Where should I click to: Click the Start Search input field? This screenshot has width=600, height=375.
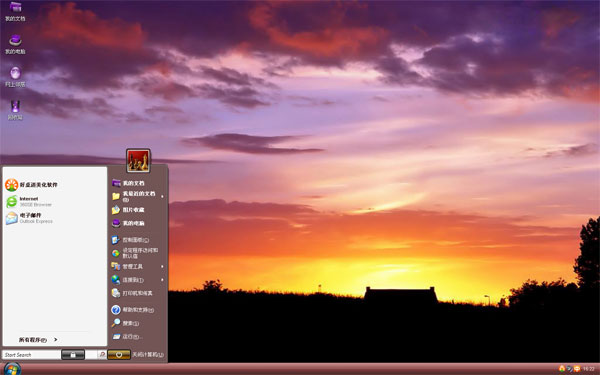(x=31, y=355)
